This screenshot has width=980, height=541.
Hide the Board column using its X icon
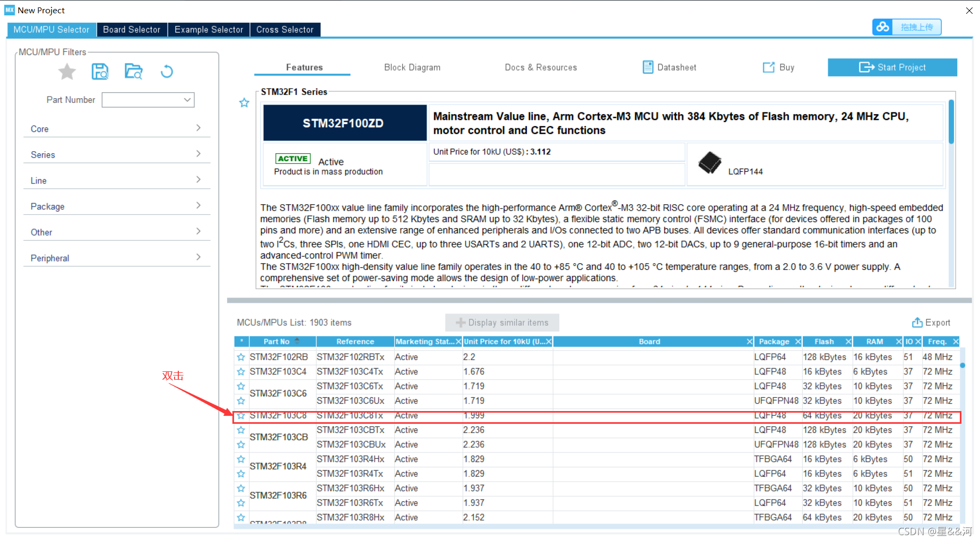(x=749, y=342)
